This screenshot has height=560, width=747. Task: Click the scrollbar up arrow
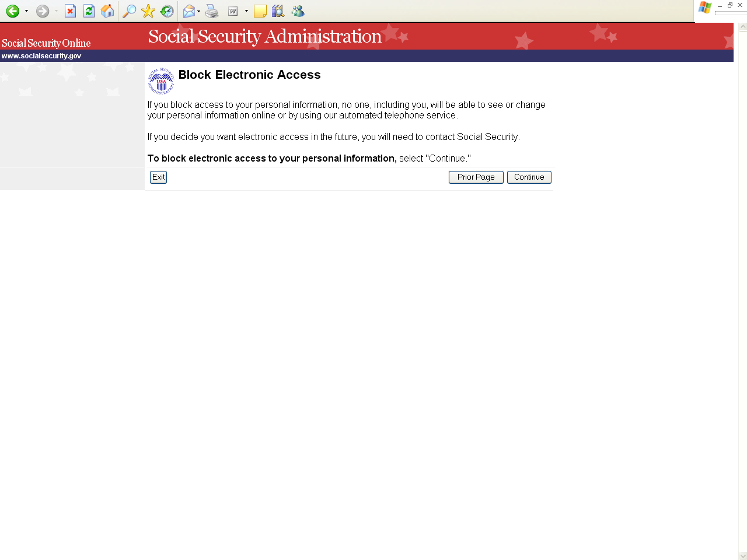[743, 27]
